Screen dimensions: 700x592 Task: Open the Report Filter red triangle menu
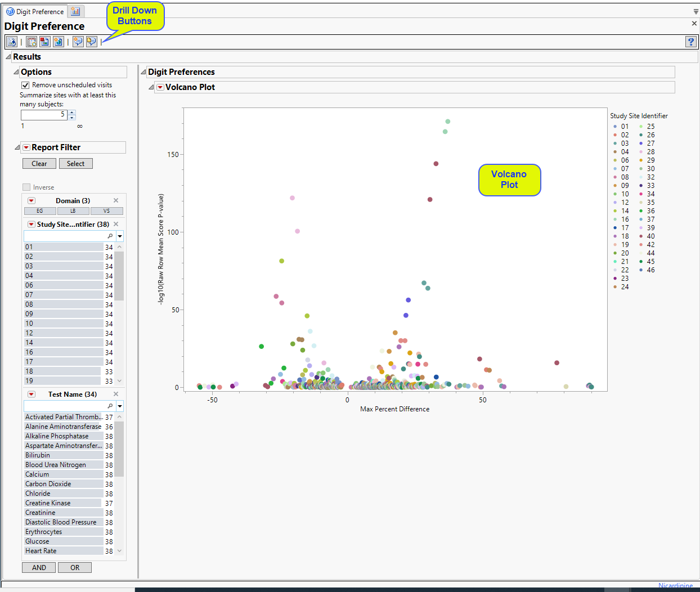tap(26, 147)
